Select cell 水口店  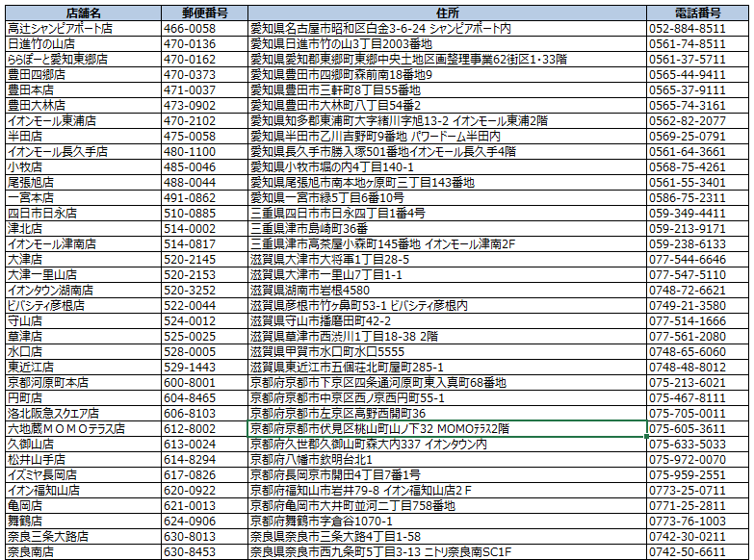coord(83,351)
